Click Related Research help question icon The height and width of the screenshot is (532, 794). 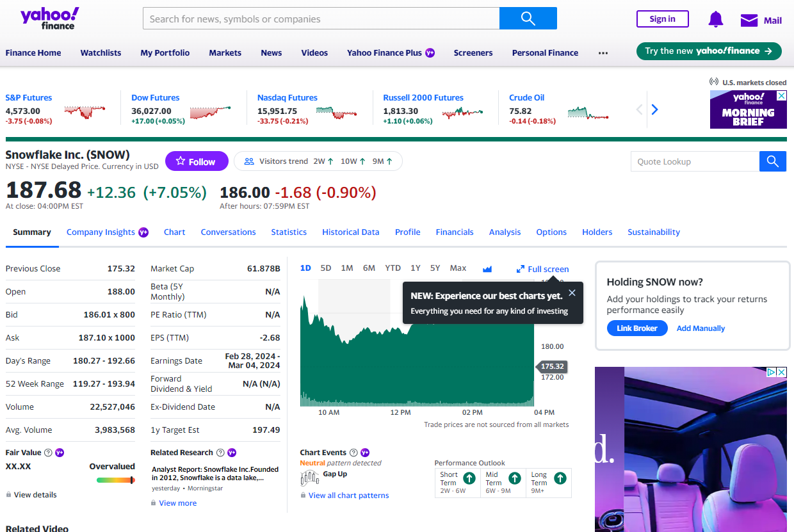point(220,453)
